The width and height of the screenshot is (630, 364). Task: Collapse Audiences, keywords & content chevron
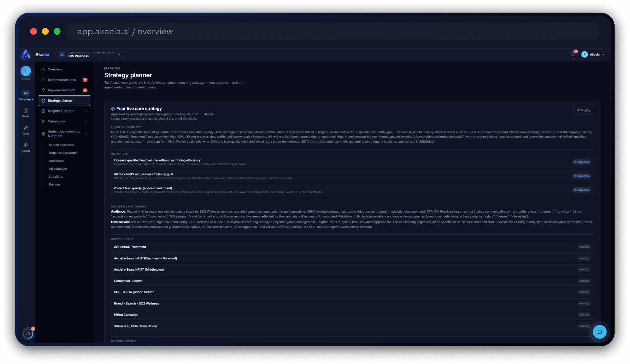pos(86,134)
